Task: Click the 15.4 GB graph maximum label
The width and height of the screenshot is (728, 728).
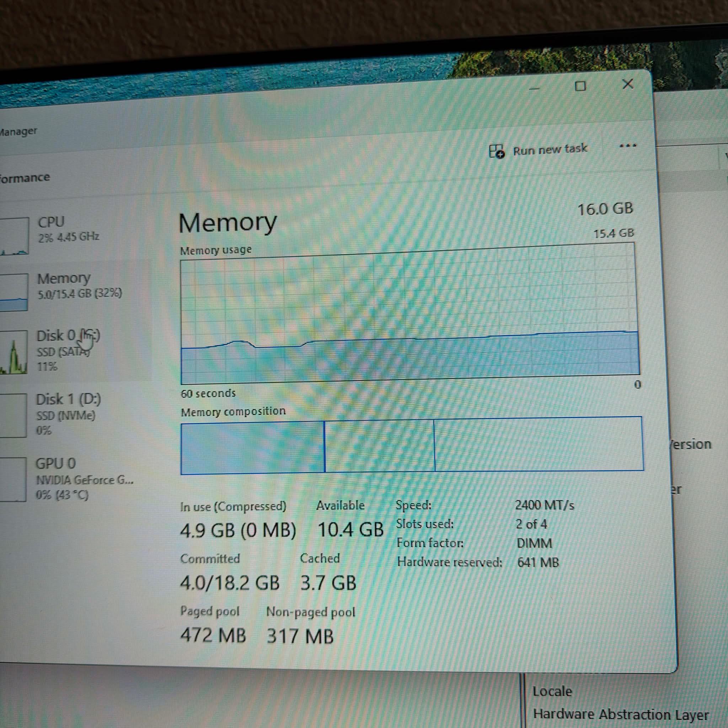Action: 614,234
